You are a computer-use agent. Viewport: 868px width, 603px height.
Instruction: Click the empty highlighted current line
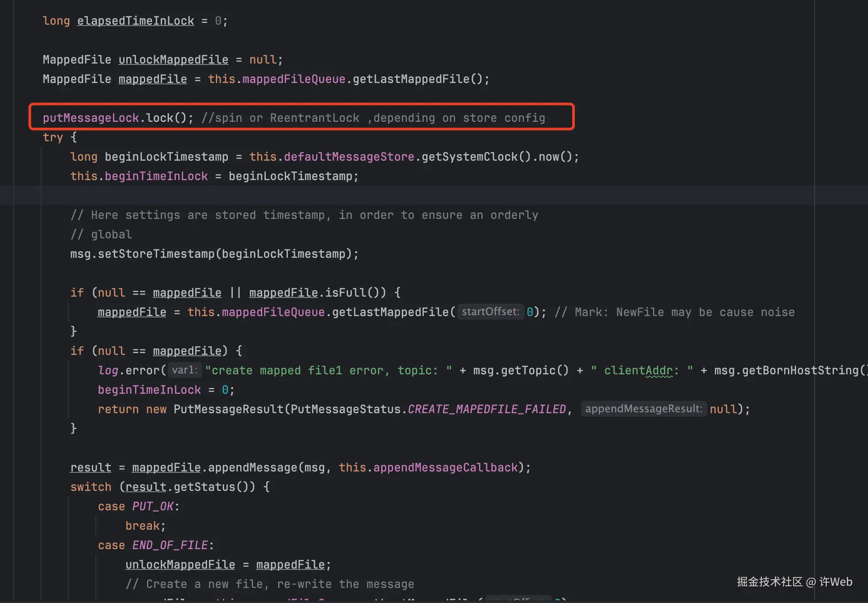(x=397, y=196)
